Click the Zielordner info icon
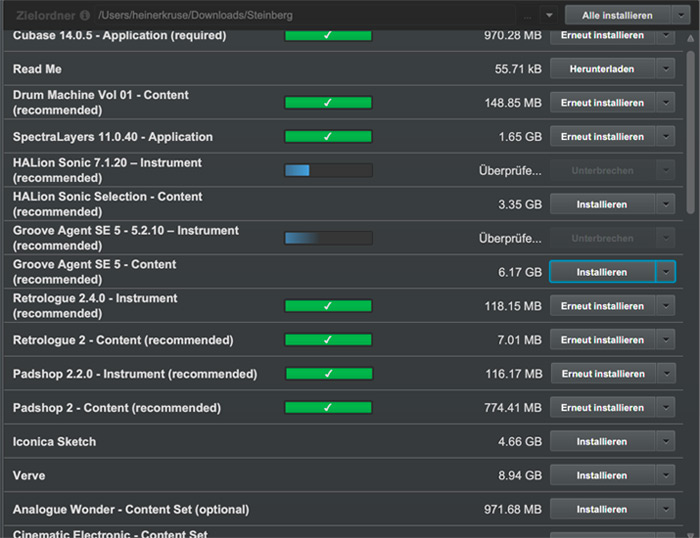The width and height of the screenshot is (700, 538). click(x=85, y=15)
